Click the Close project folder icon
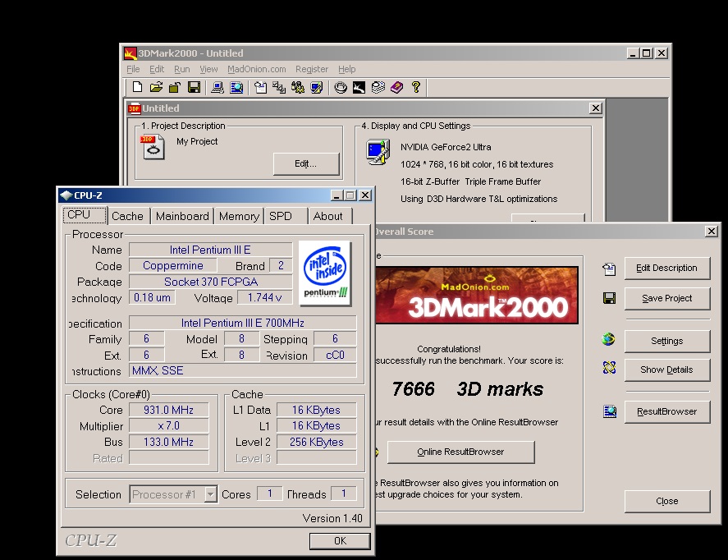728x560 pixels. 175,87
